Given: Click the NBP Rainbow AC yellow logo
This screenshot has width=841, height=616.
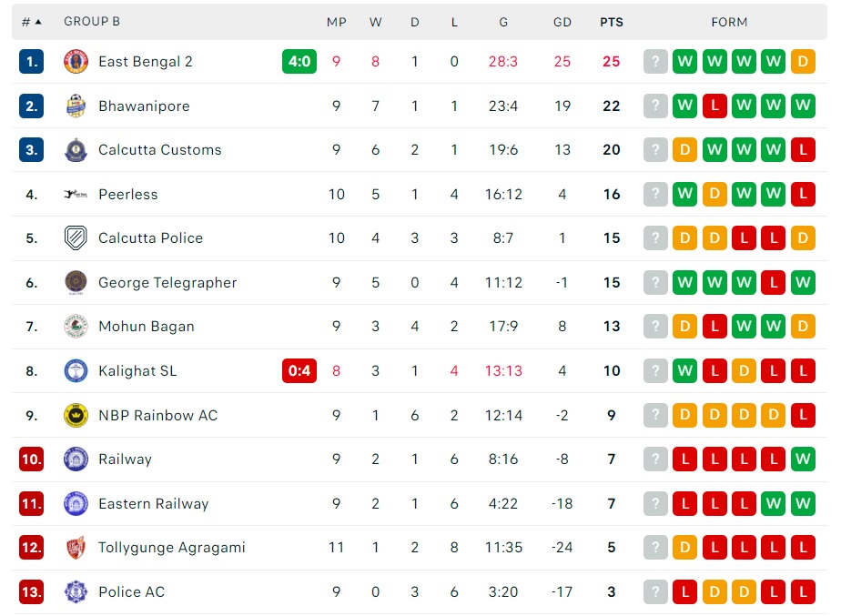Looking at the screenshot, I should pyautogui.click(x=76, y=416).
